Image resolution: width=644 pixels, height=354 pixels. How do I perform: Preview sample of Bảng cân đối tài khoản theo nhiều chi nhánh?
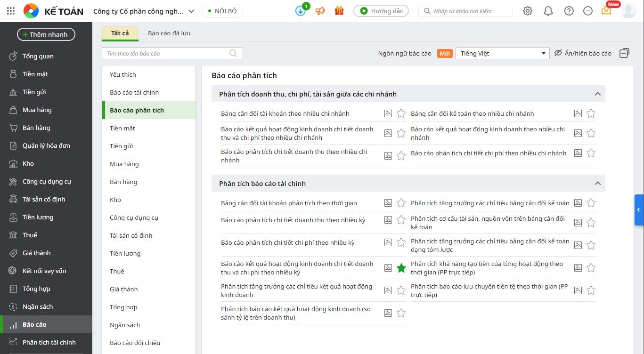click(388, 113)
